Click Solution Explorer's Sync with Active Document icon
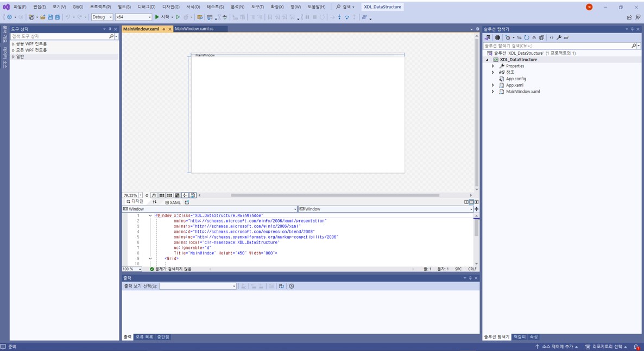 (519, 38)
